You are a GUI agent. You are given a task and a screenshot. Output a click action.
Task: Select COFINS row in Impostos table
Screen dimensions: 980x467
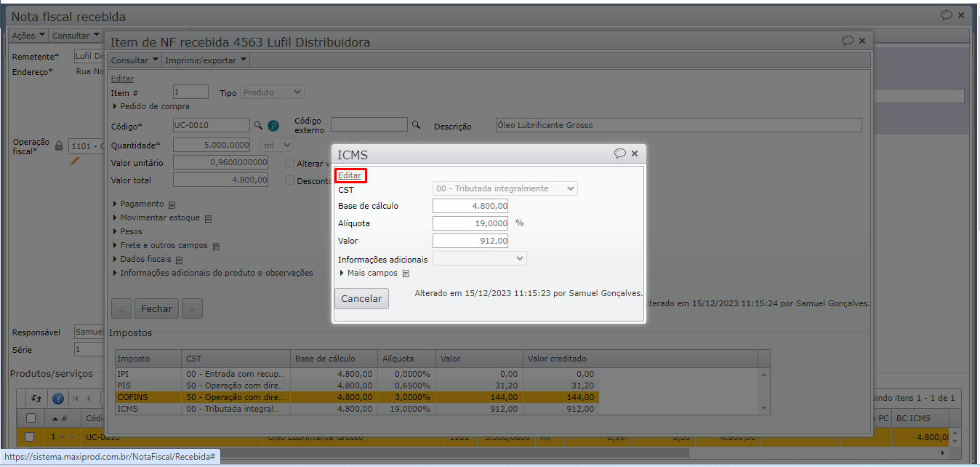(357, 397)
